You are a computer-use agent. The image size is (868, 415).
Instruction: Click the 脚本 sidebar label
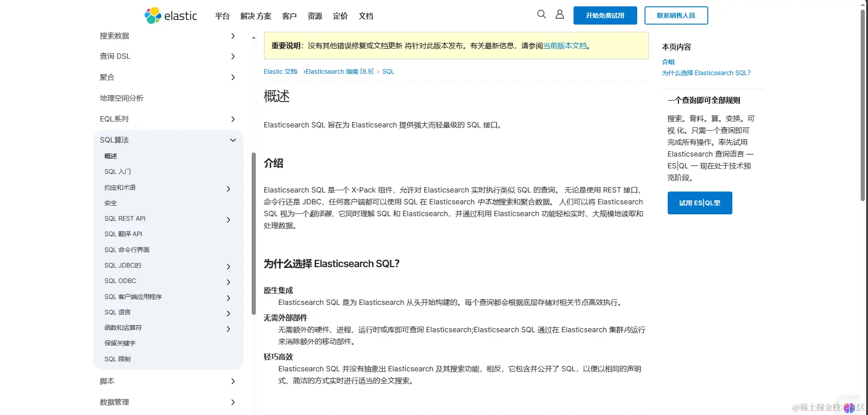click(x=107, y=381)
